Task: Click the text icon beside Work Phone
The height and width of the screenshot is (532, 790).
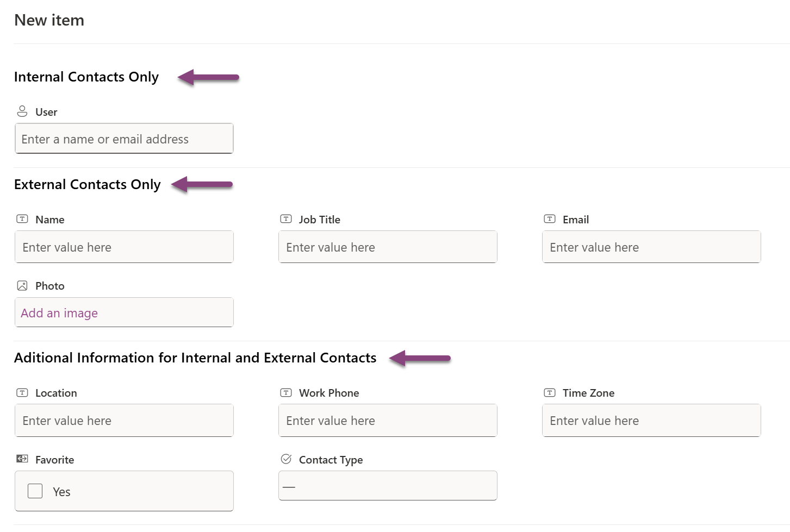Action: pos(286,392)
